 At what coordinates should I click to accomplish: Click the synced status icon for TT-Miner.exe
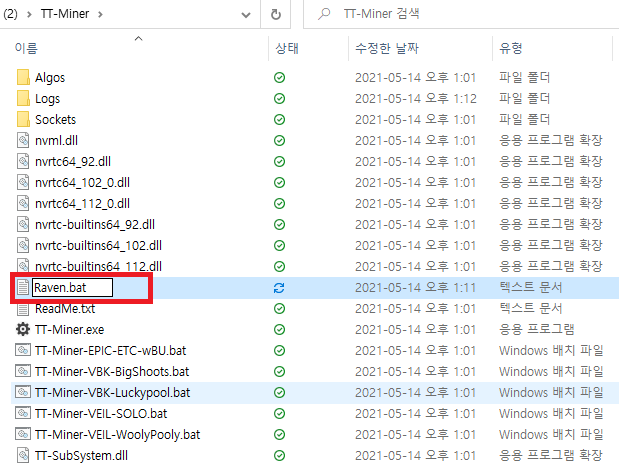(279, 330)
